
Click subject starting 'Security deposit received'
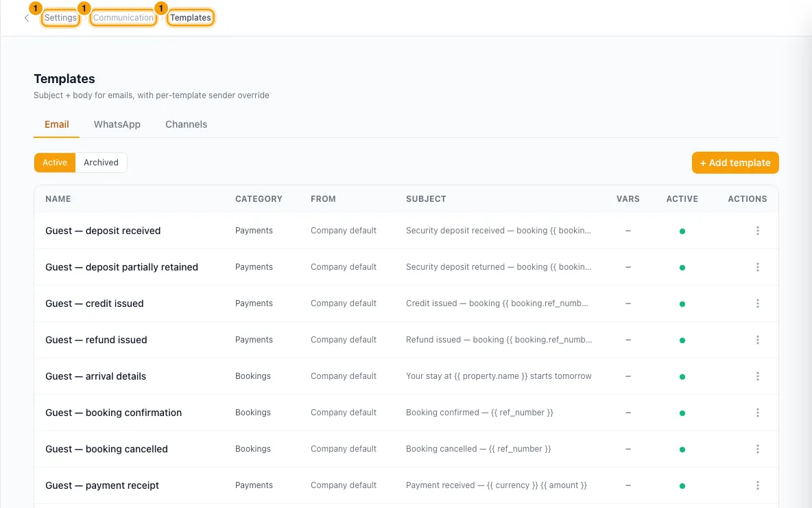498,231
